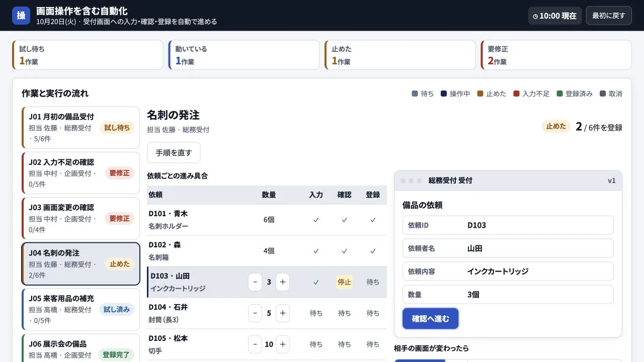Click the 封筒(長3) item text

(x=164, y=320)
